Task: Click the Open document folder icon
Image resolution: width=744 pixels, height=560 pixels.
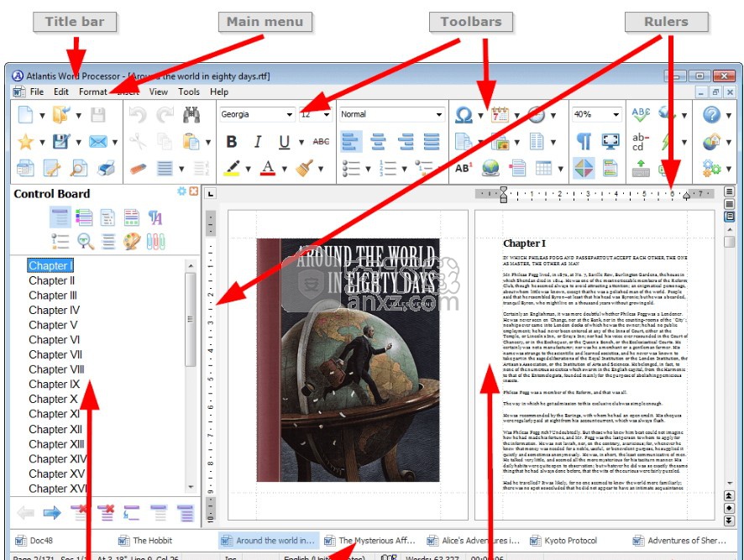Action: [61, 114]
